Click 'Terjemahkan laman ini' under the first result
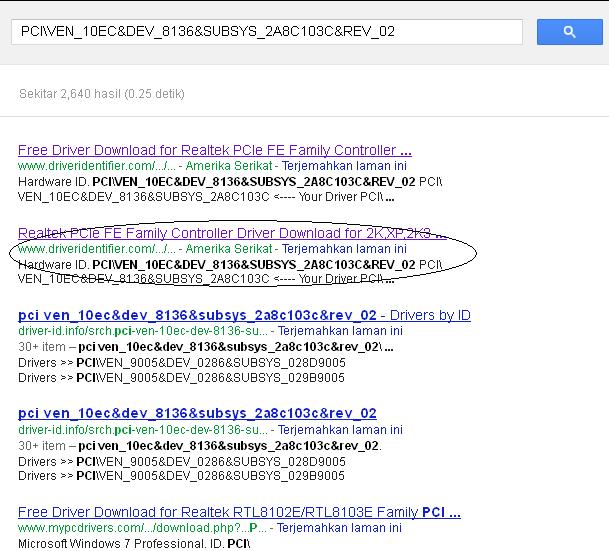 click(x=344, y=166)
